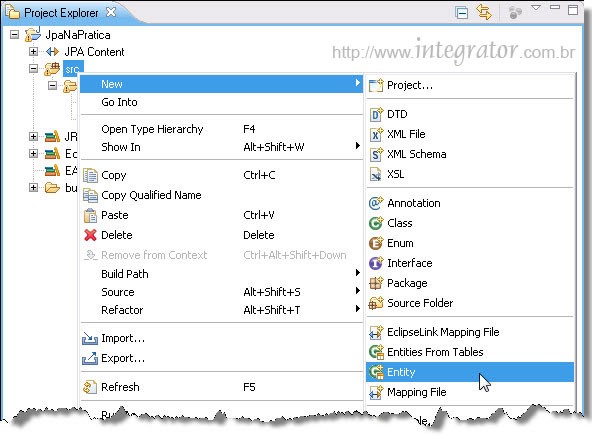Collapse the package node under src
The width and height of the screenshot is (592, 436).
coord(52,86)
